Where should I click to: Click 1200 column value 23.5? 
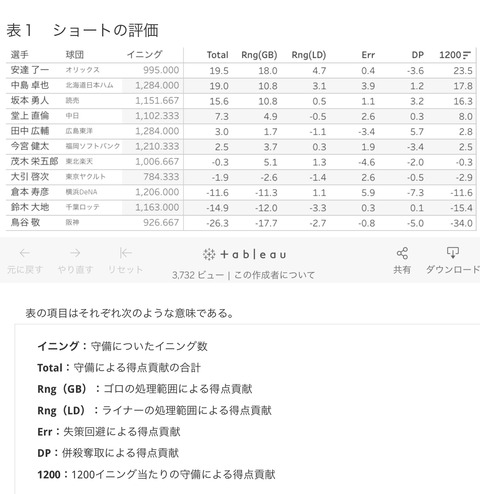pos(463,71)
